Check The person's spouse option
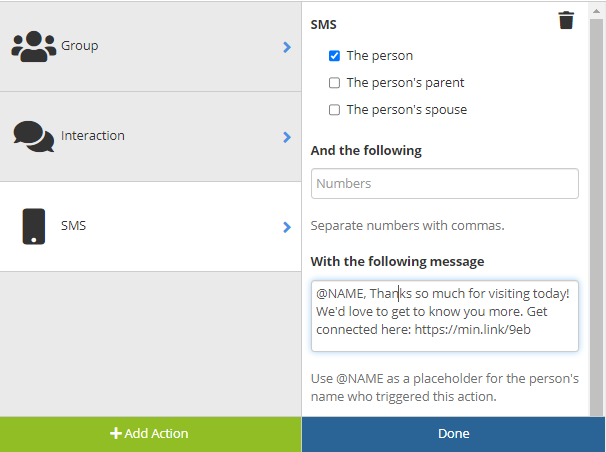 click(x=335, y=110)
